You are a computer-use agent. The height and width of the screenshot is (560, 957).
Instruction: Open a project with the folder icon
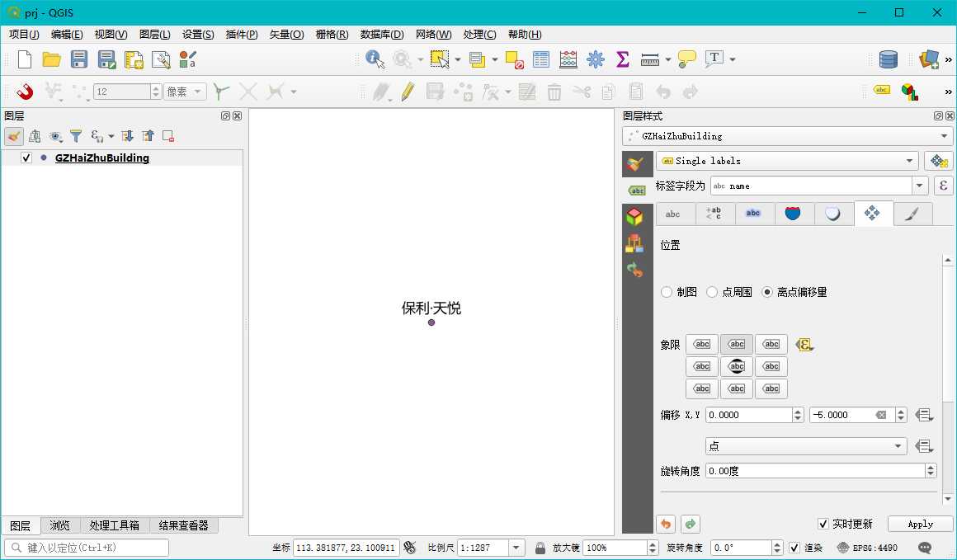(x=51, y=59)
